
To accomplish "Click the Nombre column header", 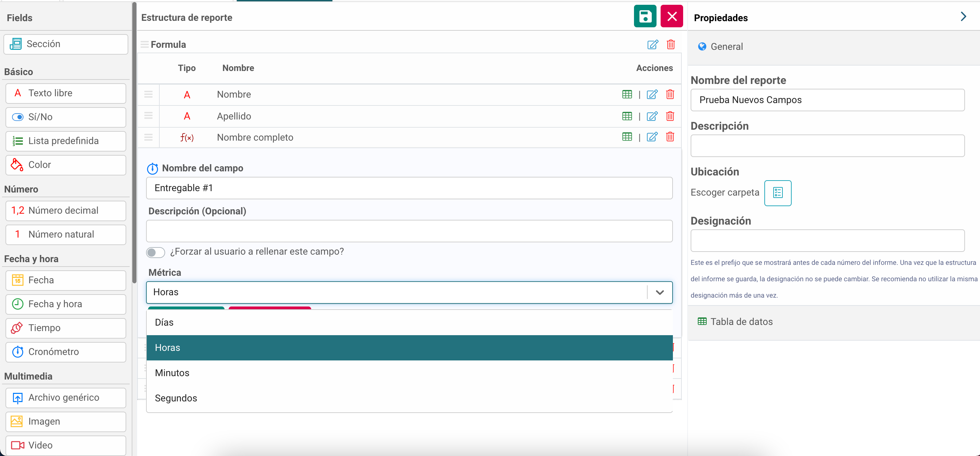I will 238,68.
